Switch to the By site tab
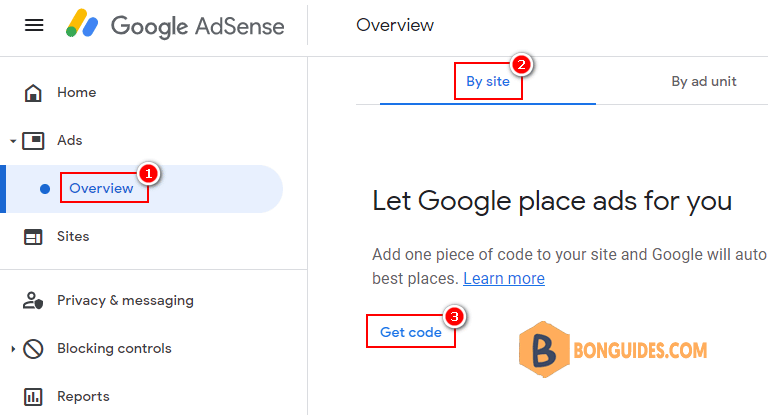Viewport: 768px width, 415px height. point(488,81)
